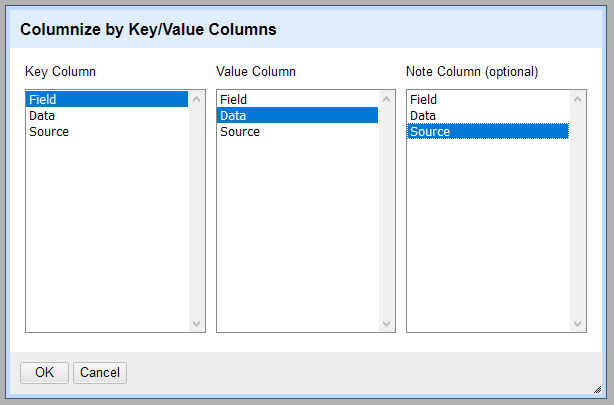Image resolution: width=614 pixels, height=405 pixels.
Task: Click the Key Column scroll down arrow
Action: click(196, 324)
